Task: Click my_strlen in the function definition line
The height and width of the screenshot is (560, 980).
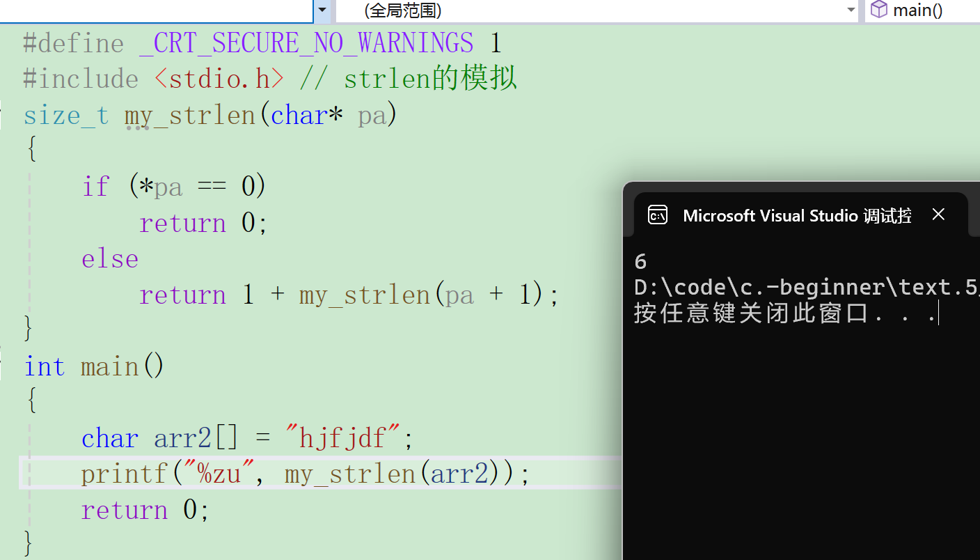Action: [190, 116]
